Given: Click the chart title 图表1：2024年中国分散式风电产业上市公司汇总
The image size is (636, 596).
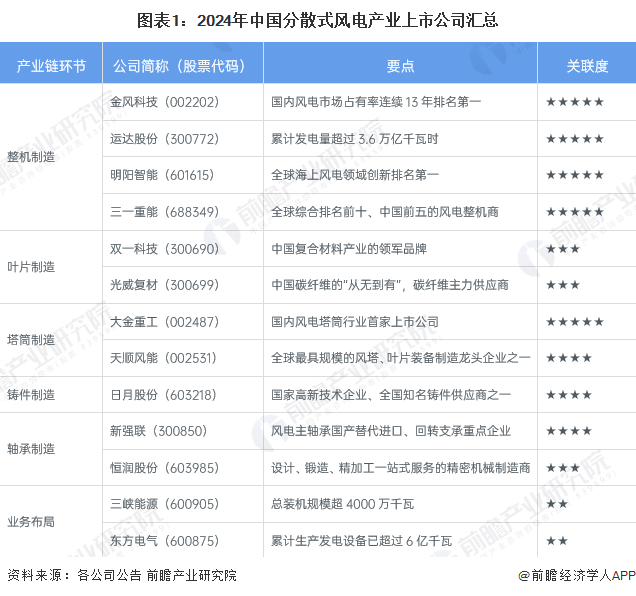Looking at the screenshot, I should [318, 20].
